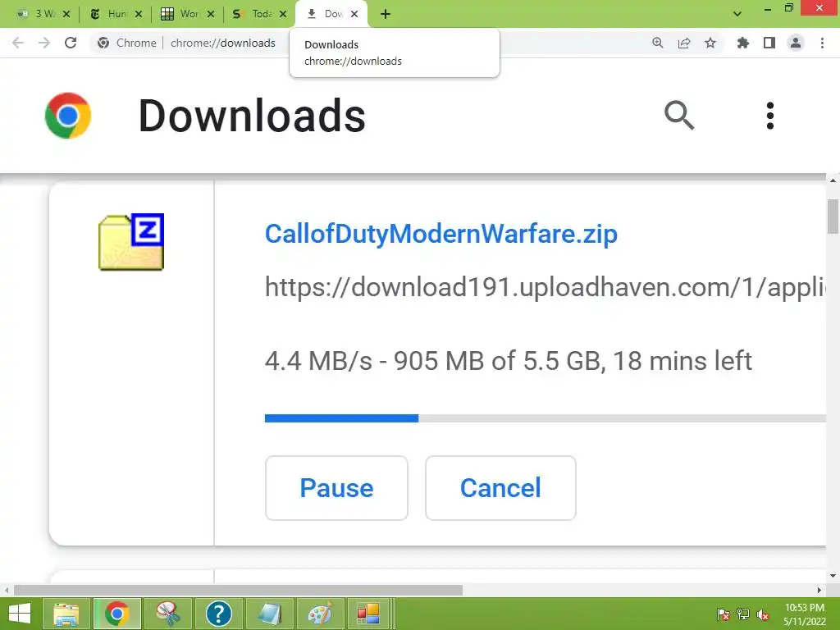The height and width of the screenshot is (630, 840).
Task: Open File Explorer from the taskbar
Action: (66, 614)
